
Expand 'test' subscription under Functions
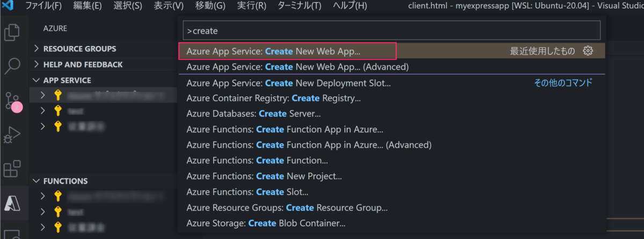coord(43,212)
